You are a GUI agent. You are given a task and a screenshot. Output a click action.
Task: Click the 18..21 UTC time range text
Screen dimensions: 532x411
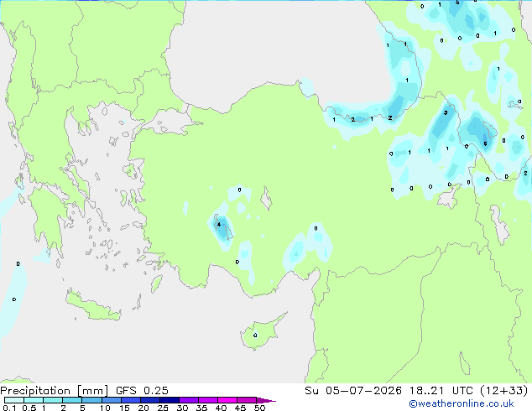pyautogui.click(x=441, y=391)
